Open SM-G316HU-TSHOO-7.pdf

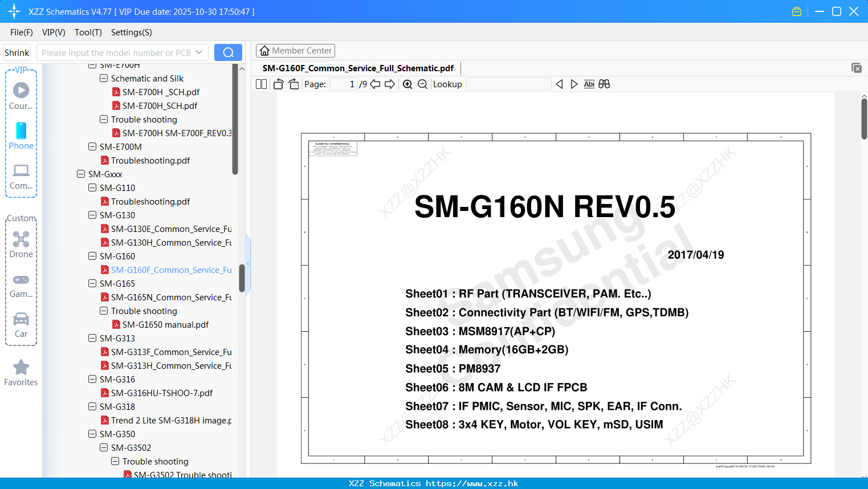coord(162,393)
